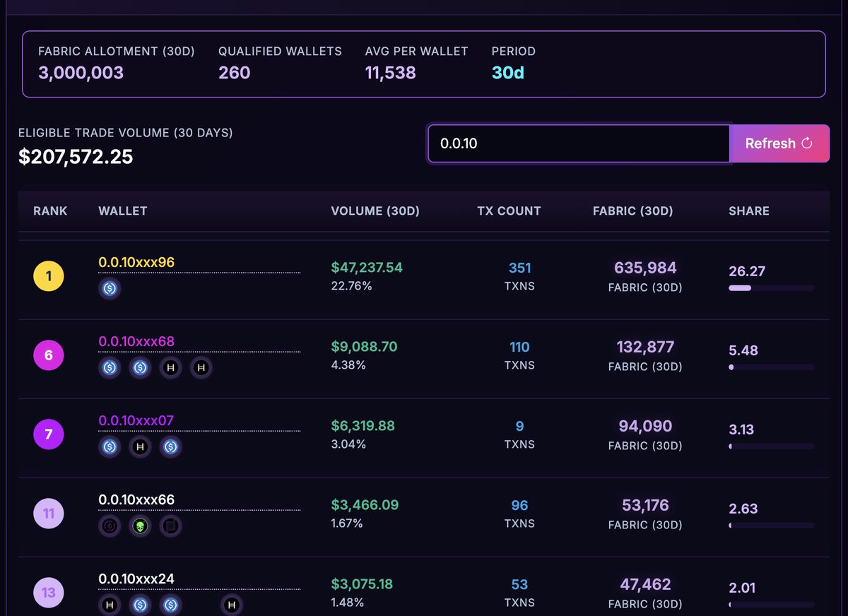Open wallet link 0.0.10xxx68
848x616 pixels.
[136, 341]
